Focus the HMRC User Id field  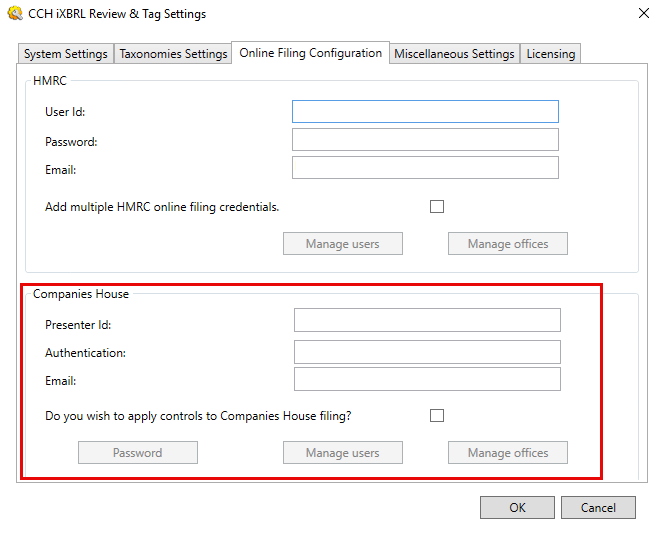pos(425,112)
